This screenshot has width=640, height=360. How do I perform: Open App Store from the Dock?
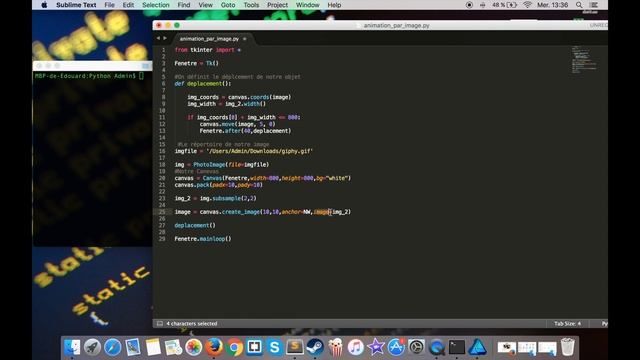[396, 347]
